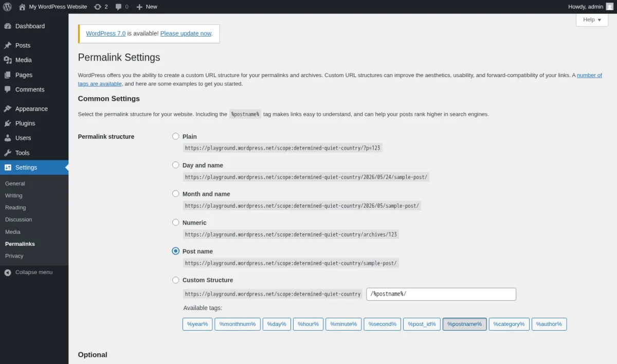Click the Users person icon
The image size is (617, 364).
(8, 138)
